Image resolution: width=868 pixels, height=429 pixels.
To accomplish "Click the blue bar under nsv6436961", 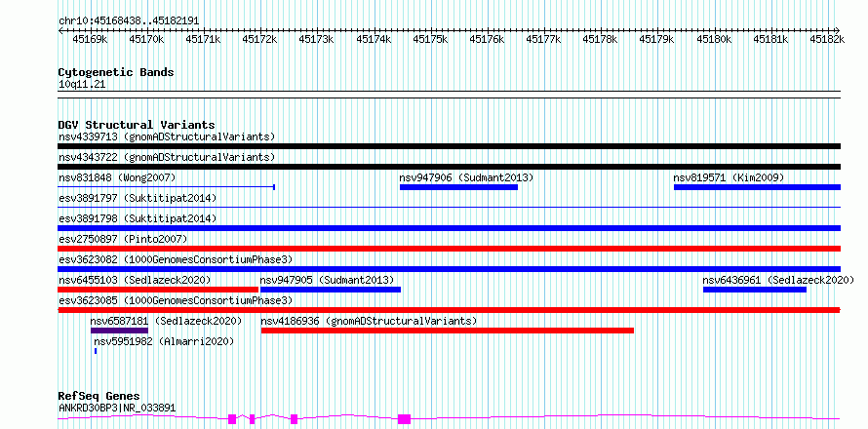I will pyautogui.click(x=755, y=290).
